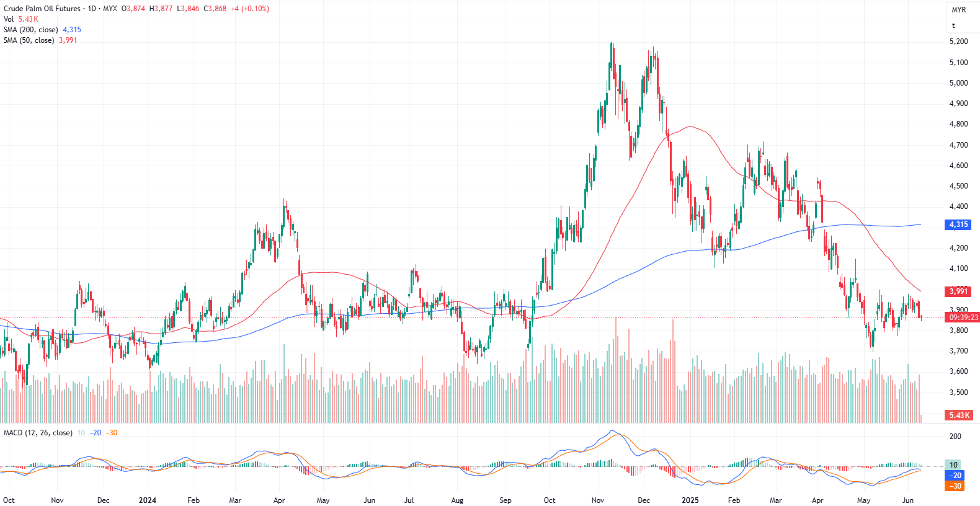This screenshot has width=980, height=506.
Task: Click the 5.43K volume axis label
Action: coord(958,415)
